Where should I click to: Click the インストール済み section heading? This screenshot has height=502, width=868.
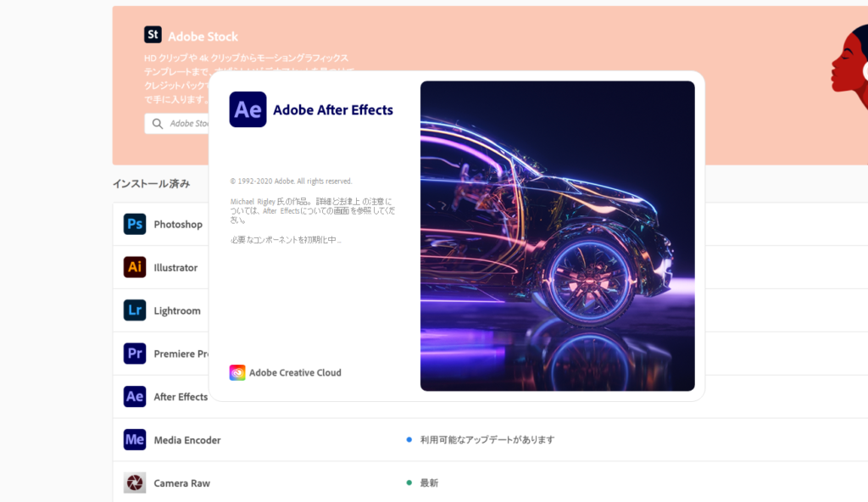(151, 183)
